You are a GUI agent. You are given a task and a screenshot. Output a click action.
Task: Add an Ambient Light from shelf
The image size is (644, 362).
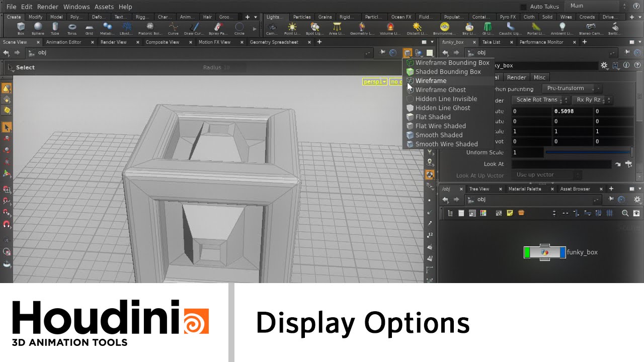tap(562, 29)
